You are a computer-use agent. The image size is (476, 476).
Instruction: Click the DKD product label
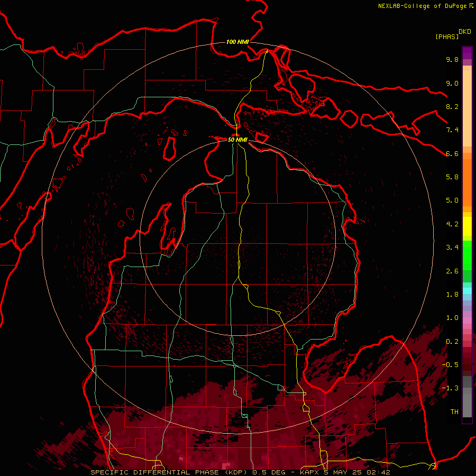click(x=465, y=31)
